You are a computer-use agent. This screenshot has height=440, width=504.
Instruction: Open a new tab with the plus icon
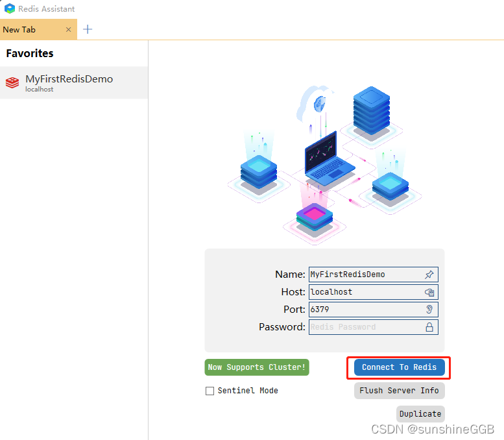click(88, 30)
